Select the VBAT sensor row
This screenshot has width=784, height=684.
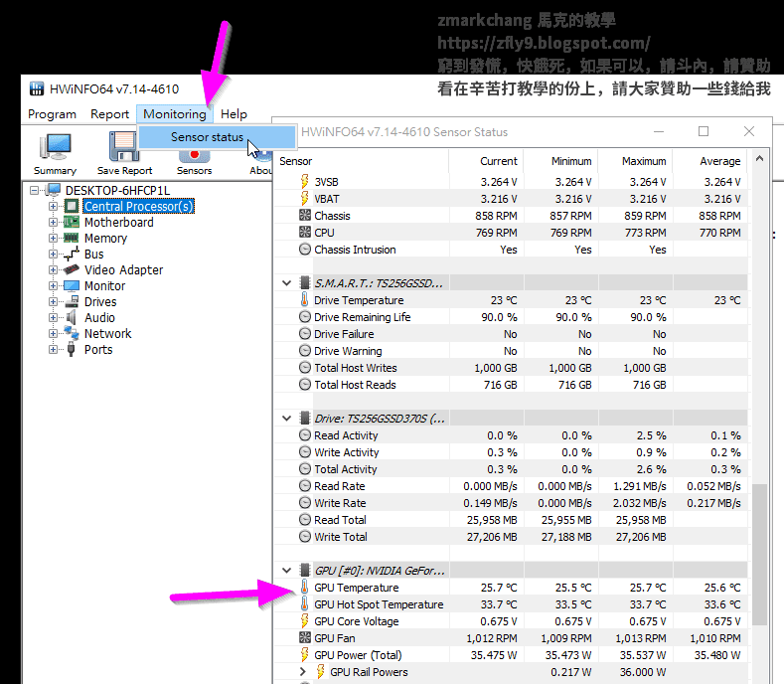(511, 199)
